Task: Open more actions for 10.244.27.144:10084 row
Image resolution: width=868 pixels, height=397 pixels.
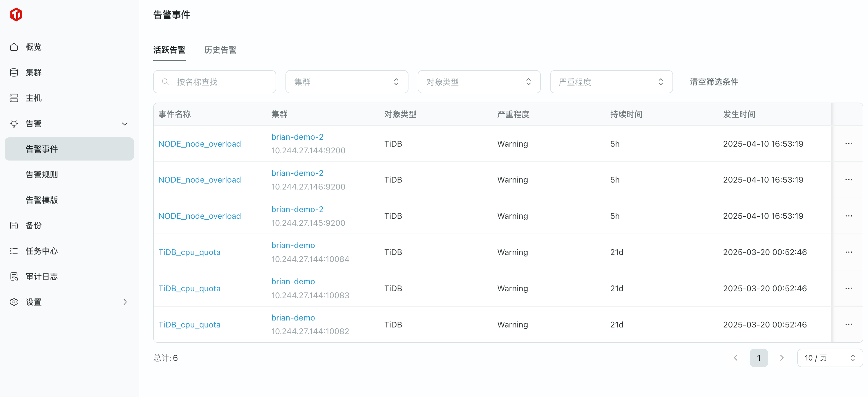Action: click(849, 252)
